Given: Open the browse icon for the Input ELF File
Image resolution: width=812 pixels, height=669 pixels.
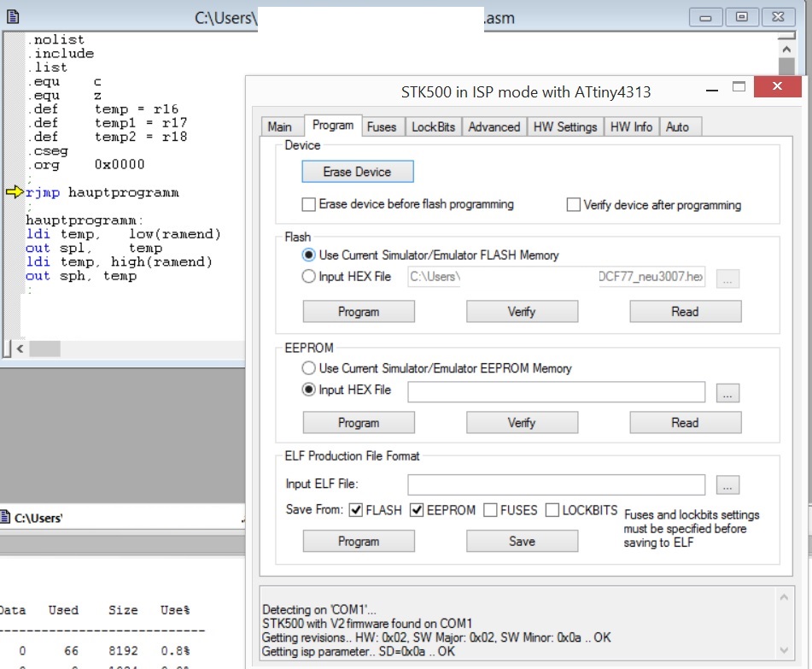Looking at the screenshot, I should (x=726, y=484).
